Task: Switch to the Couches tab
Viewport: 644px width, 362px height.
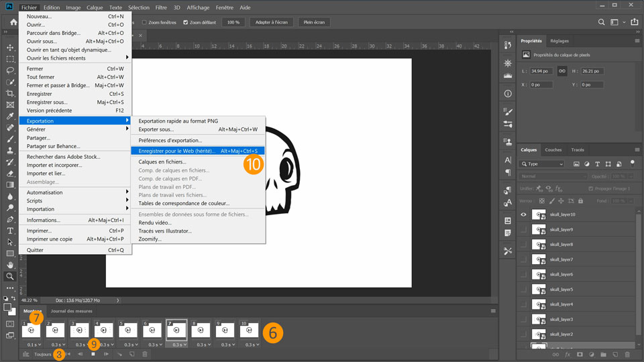Action: click(x=553, y=149)
